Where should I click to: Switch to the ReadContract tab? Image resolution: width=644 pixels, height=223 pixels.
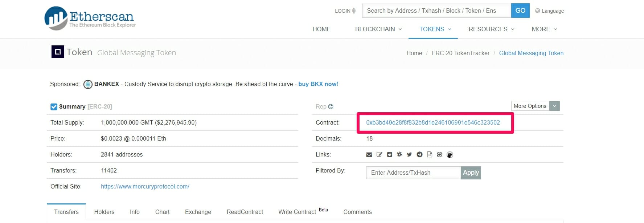click(x=245, y=212)
